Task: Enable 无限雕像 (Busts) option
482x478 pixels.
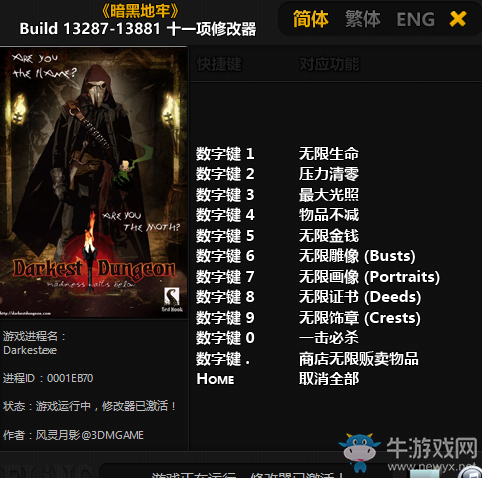Action: (357, 256)
